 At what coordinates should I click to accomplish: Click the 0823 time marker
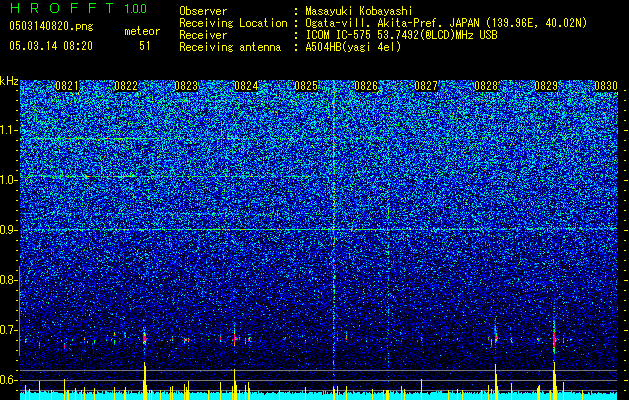pyautogui.click(x=186, y=86)
